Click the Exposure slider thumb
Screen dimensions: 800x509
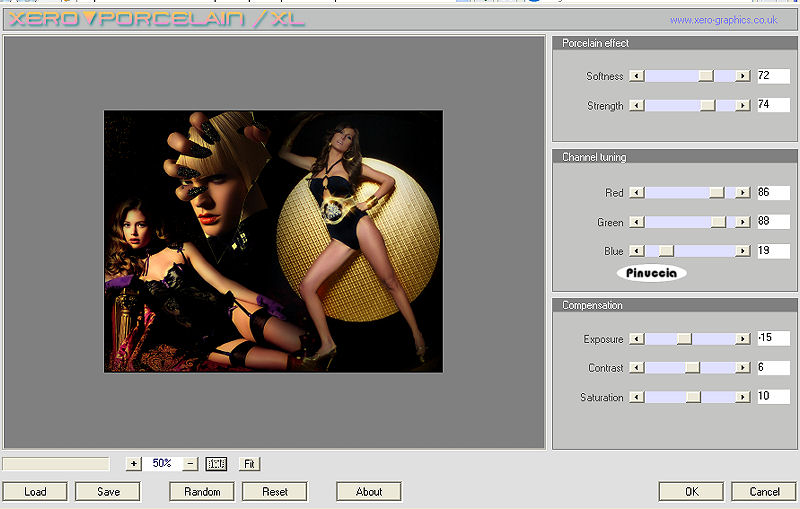684,339
